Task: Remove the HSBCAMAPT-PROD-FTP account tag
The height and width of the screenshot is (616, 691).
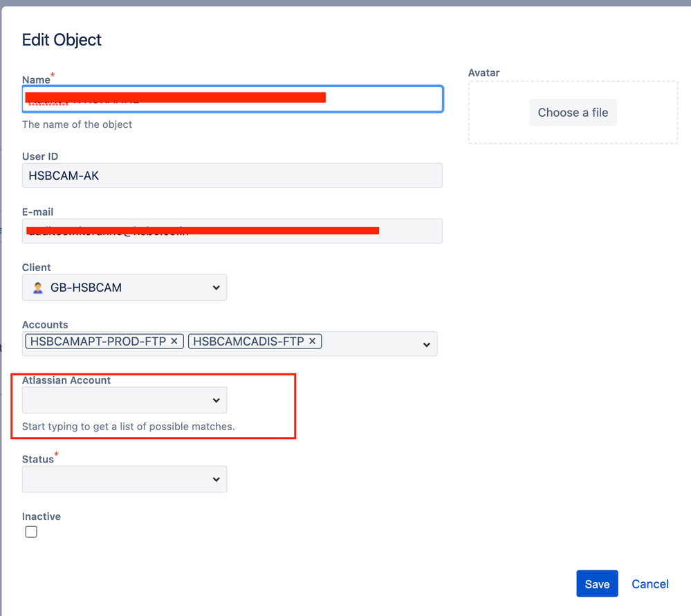Action: pos(174,341)
